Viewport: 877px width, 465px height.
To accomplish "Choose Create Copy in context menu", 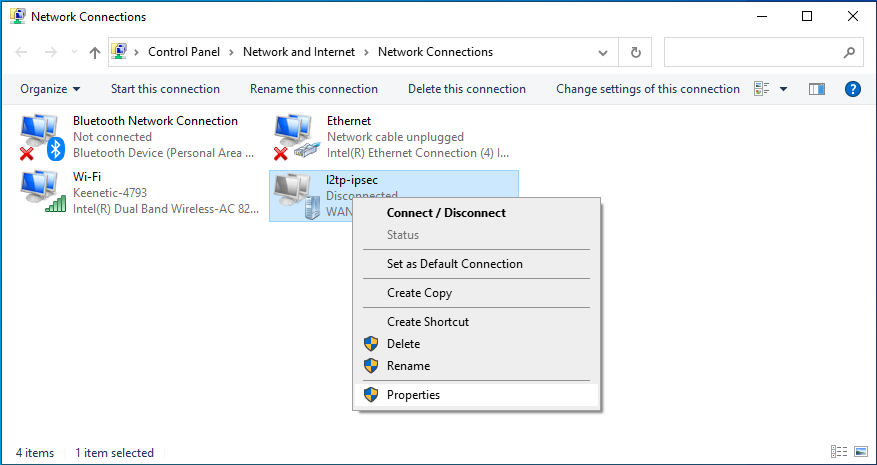I will click(x=477, y=293).
